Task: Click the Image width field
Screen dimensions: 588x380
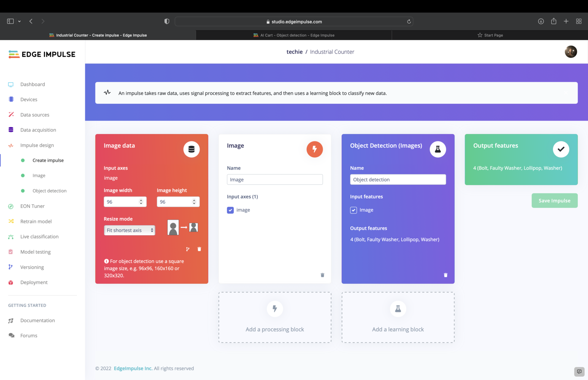Action: (125, 202)
